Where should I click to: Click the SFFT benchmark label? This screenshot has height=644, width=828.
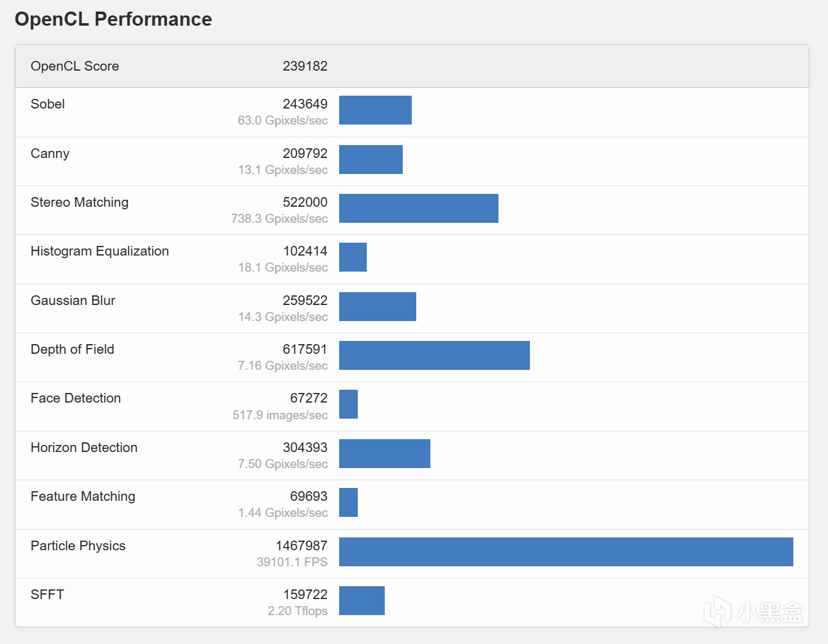(48, 595)
